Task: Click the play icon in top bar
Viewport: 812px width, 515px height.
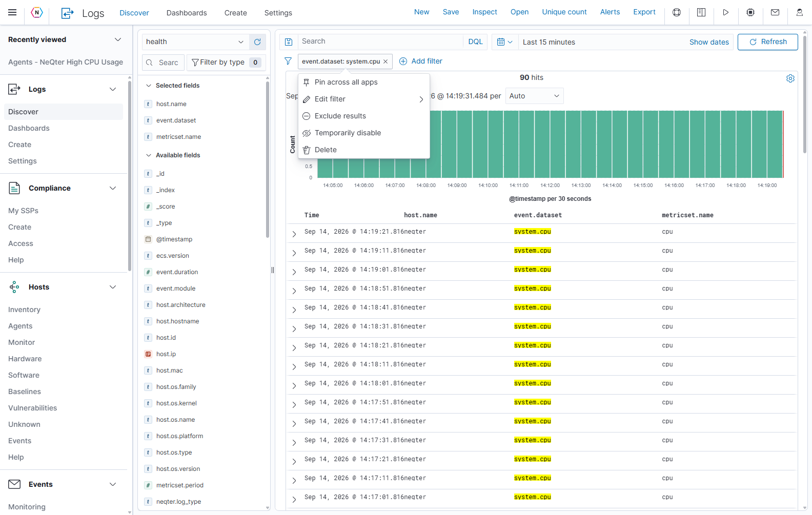Action: (x=726, y=12)
